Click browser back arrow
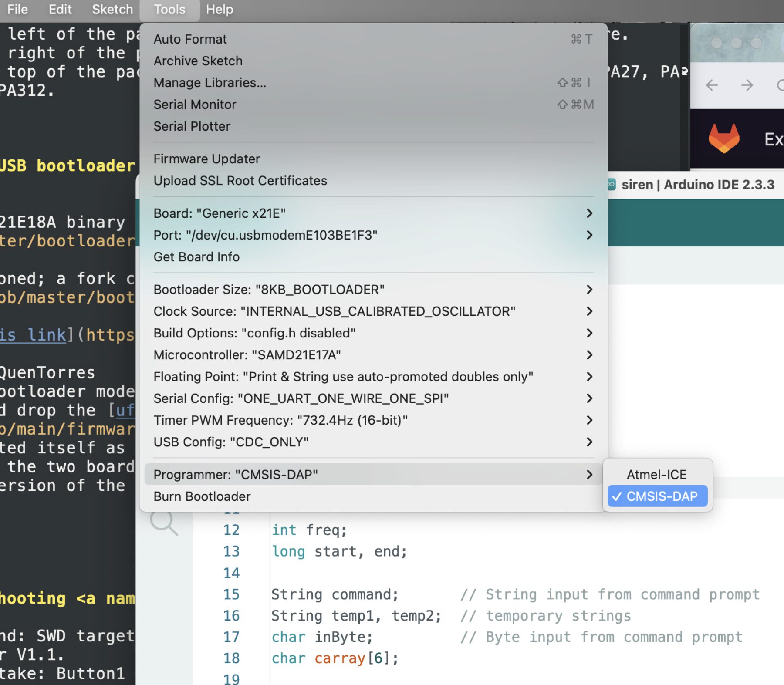 coord(712,85)
